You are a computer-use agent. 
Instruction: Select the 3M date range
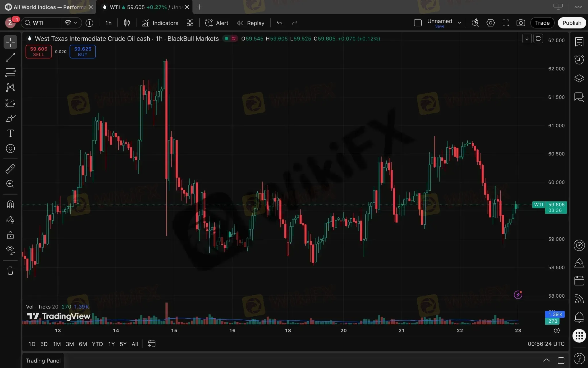[70, 344]
